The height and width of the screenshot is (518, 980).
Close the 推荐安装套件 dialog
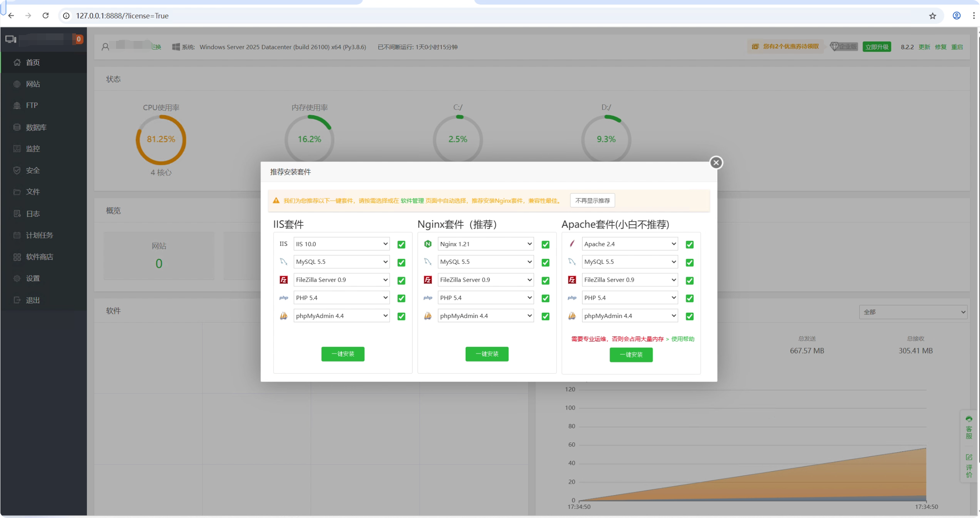pyautogui.click(x=716, y=163)
